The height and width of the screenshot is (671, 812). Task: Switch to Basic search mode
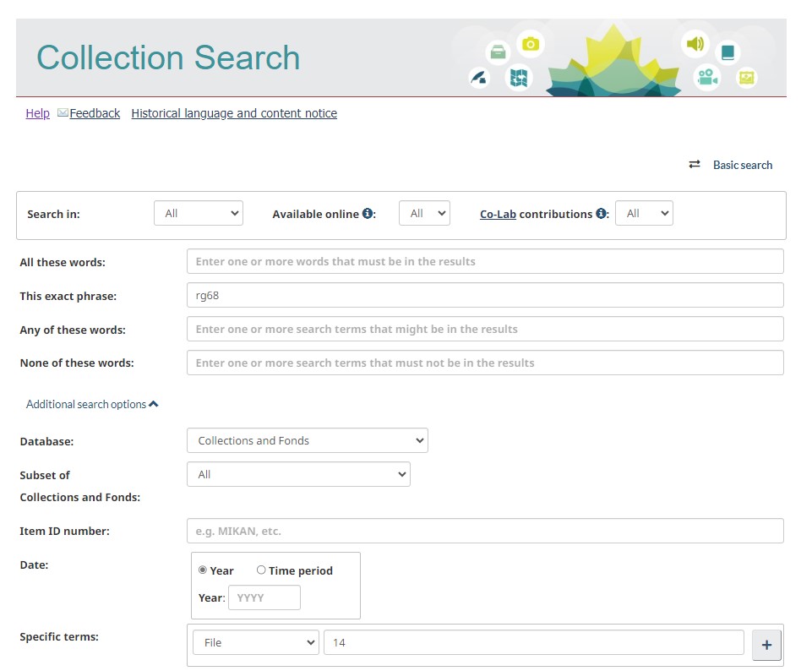pos(731,165)
